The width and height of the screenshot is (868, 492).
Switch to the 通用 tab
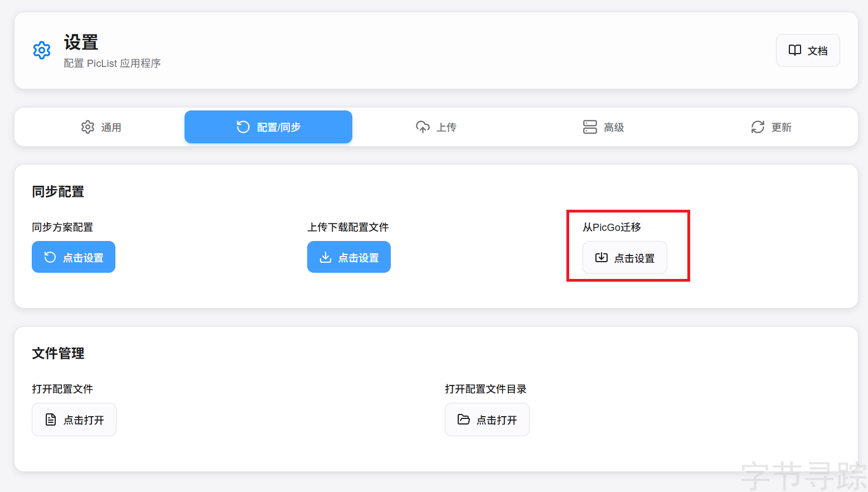[x=101, y=127]
